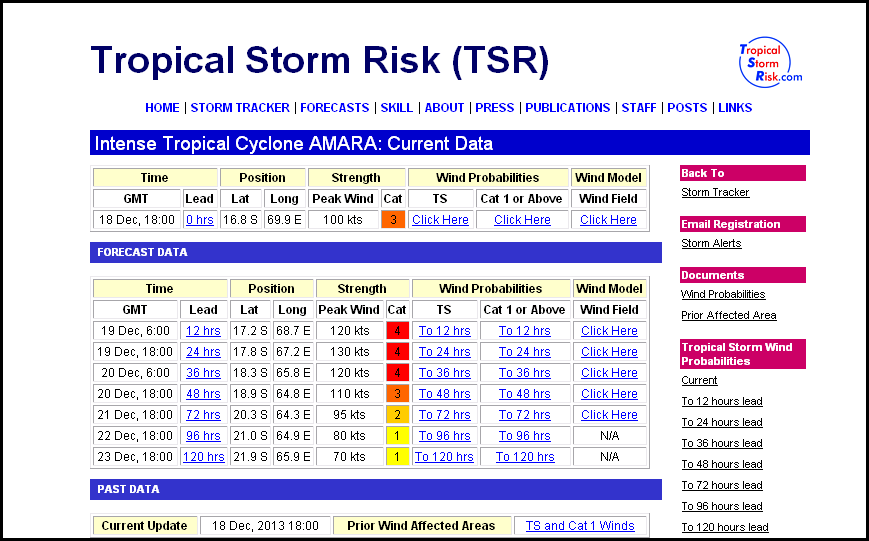This screenshot has width=869, height=541.
Task: Go to PUBLICATIONS in the navigation
Action: pyautogui.click(x=568, y=108)
